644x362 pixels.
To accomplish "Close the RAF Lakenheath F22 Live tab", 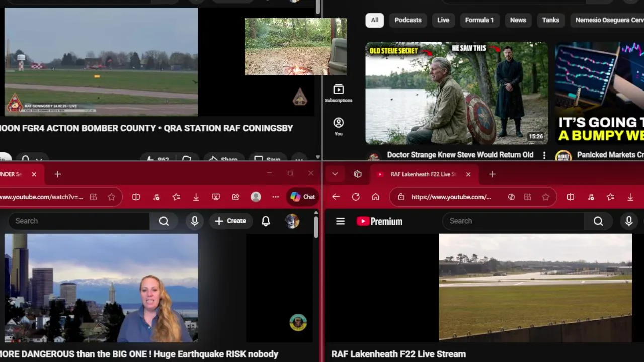I will click(x=468, y=174).
